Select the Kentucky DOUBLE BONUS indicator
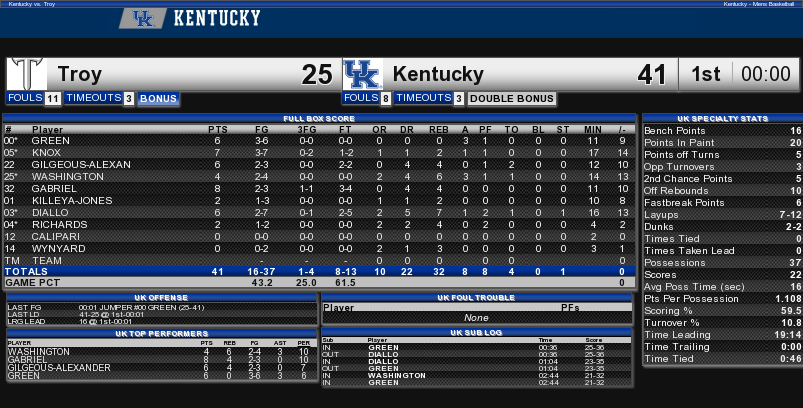803x408 pixels. 512,98
